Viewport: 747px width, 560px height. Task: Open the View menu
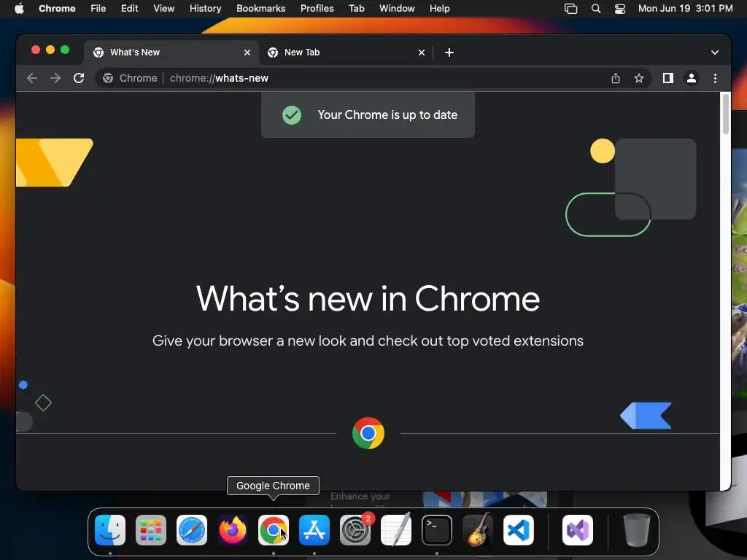(164, 9)
